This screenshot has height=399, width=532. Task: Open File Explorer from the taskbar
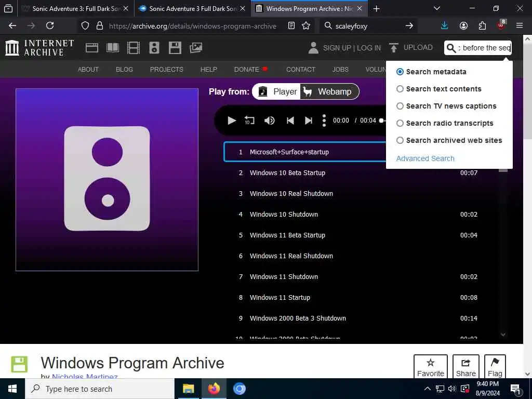[188, 389]
